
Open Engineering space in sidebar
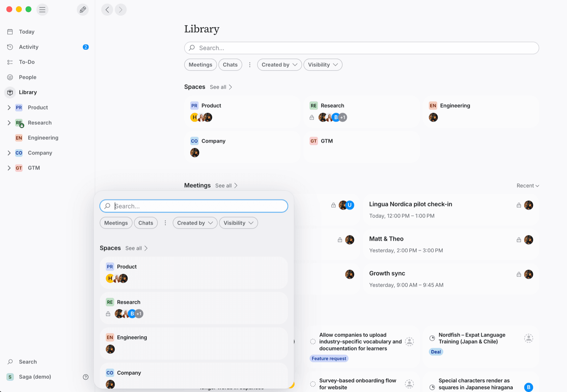(x=43, y=138)
